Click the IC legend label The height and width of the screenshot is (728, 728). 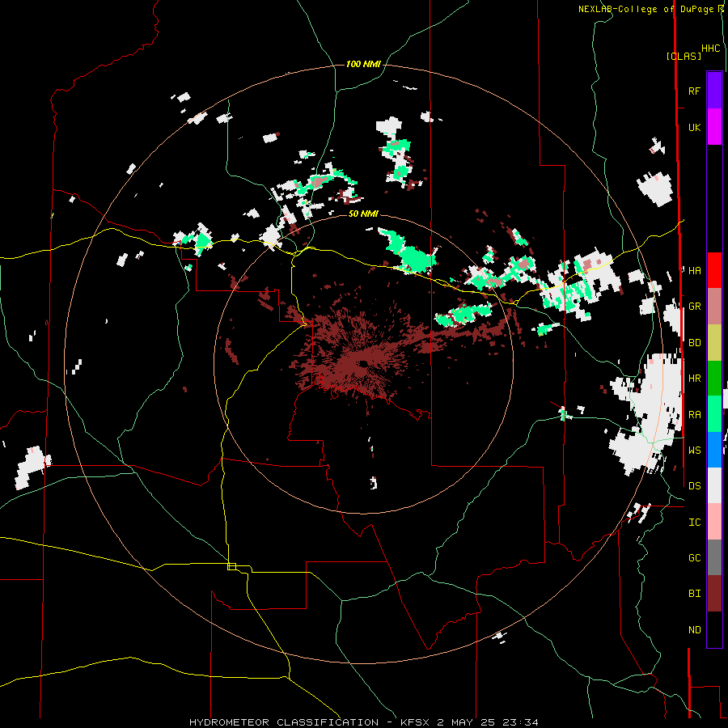(x=694, y=522)
